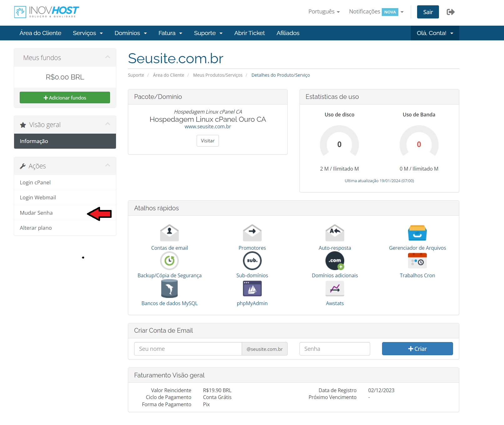Click the Awstats chart icon
This screenshot has height=425, width=504.
335,288
